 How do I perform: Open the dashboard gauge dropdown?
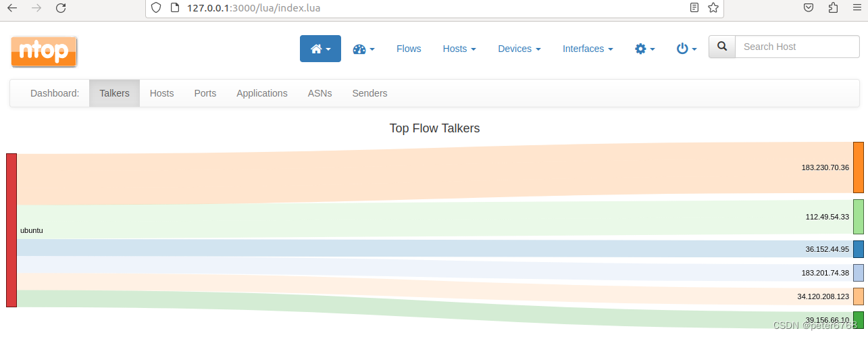click(363, 49)
